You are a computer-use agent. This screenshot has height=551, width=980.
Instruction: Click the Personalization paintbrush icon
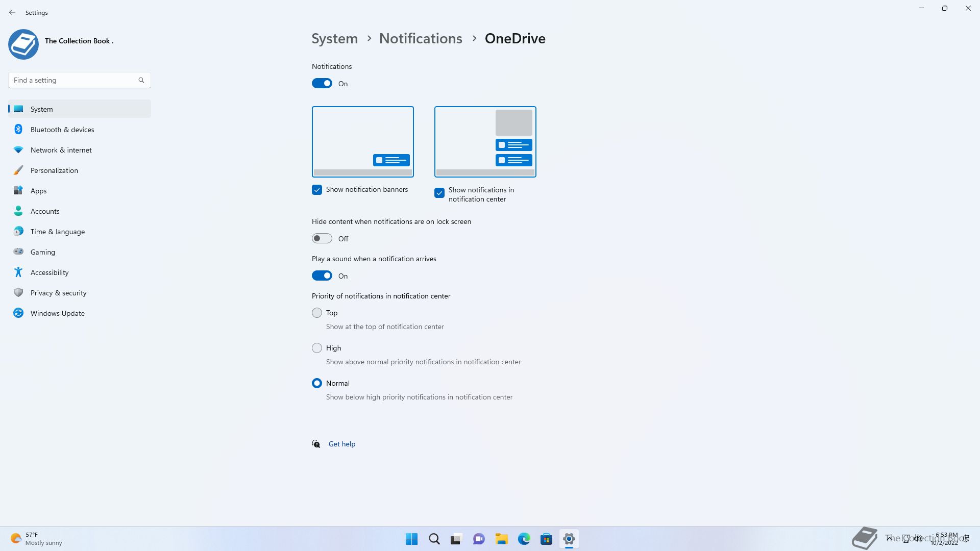[x=18, y=170]
